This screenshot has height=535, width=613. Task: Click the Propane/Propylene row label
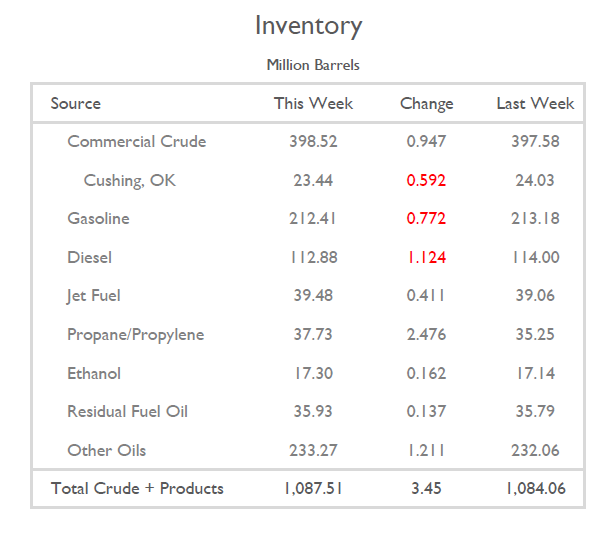[x=135, y=334]
